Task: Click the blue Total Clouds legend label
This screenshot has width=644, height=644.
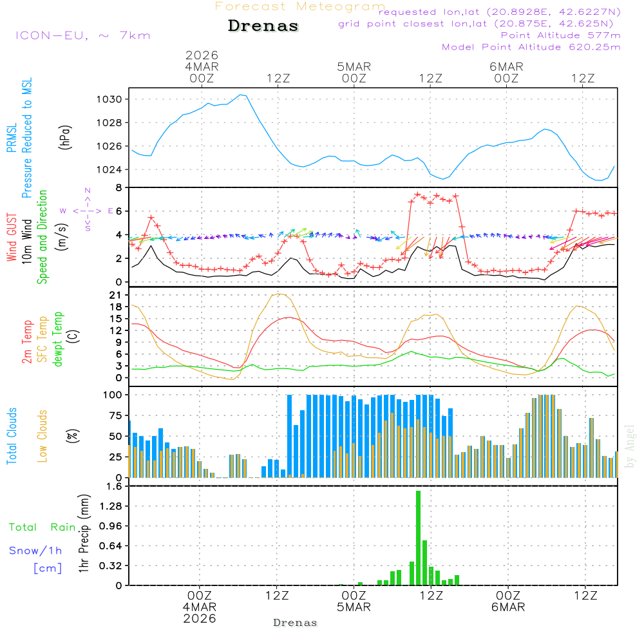Action: point(12,436)
